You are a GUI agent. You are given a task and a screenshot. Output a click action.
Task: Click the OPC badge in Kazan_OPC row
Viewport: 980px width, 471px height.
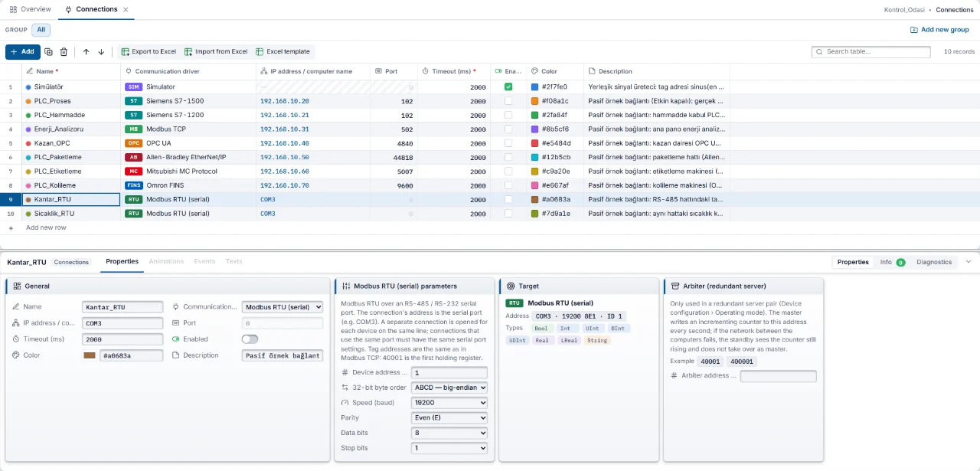coord(134,143)
